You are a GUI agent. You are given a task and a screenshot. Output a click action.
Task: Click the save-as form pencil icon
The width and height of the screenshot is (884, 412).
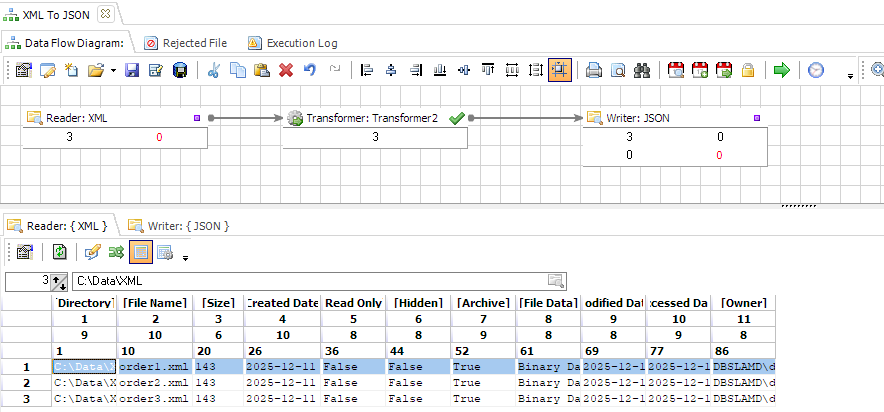tap(156, 70)
